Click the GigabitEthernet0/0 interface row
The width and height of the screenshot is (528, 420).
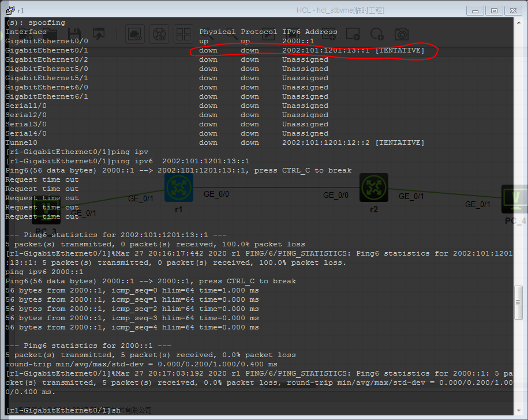(160, 41)
